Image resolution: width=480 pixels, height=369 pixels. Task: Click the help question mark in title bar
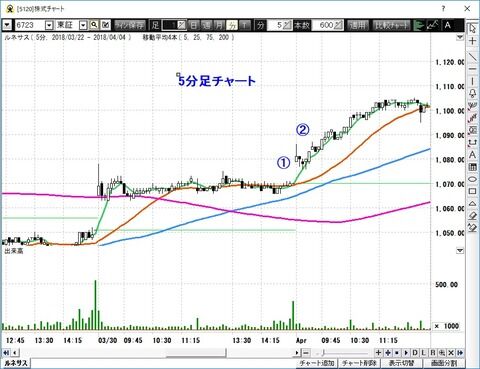point(443,8)
